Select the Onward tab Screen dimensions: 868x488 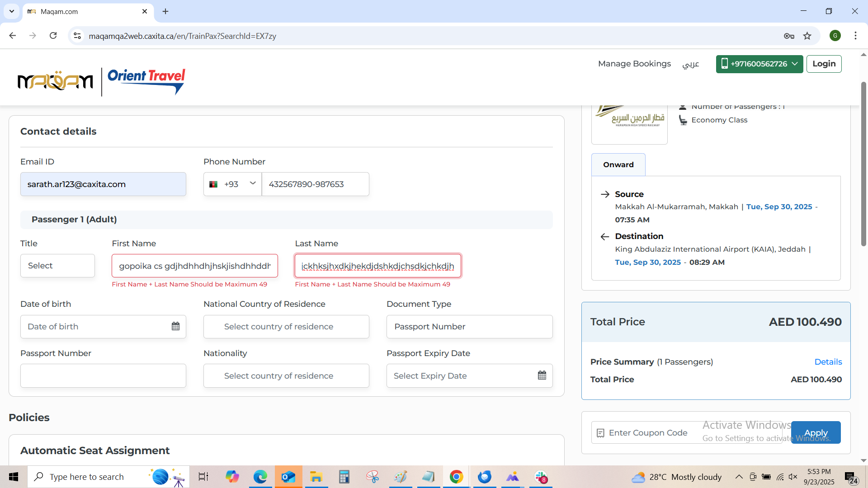click(618, 164)
